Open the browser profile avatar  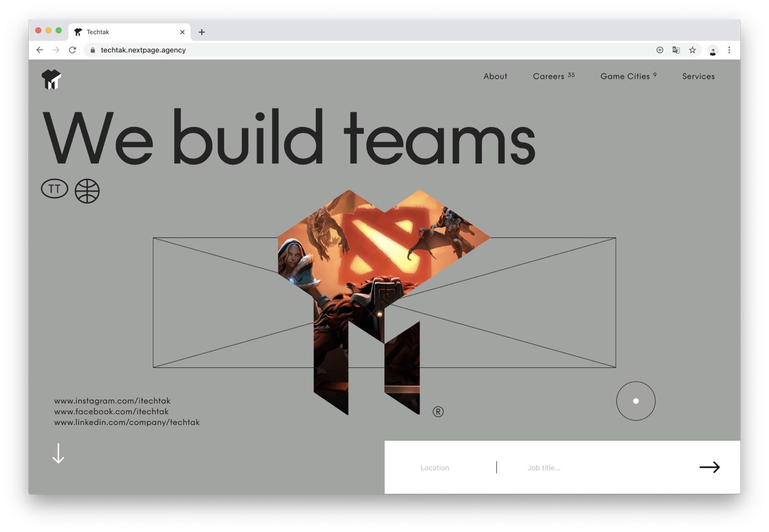(x=713, y=50)
